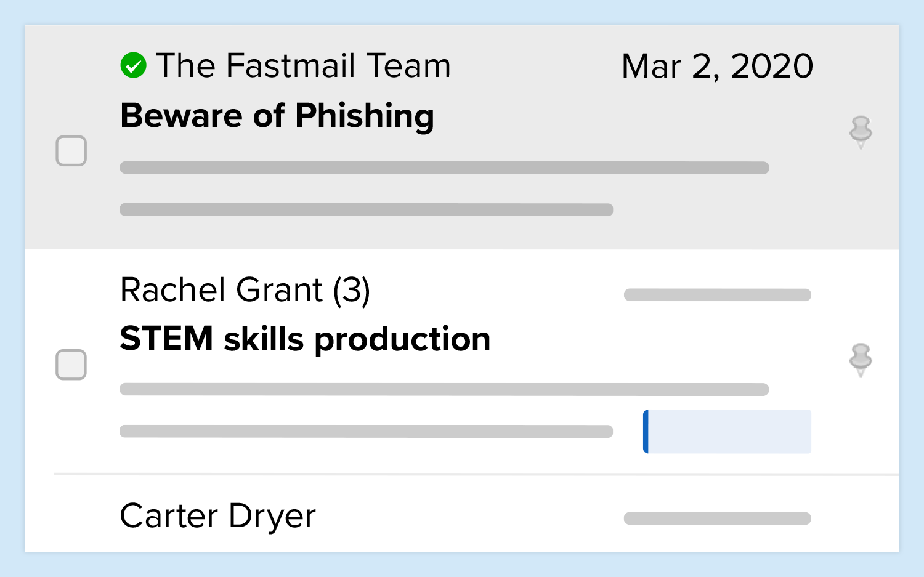Viewport: 924px width, 577px height.
Task: Click second preview line of the Phishing email
Action: pos(366,209)
